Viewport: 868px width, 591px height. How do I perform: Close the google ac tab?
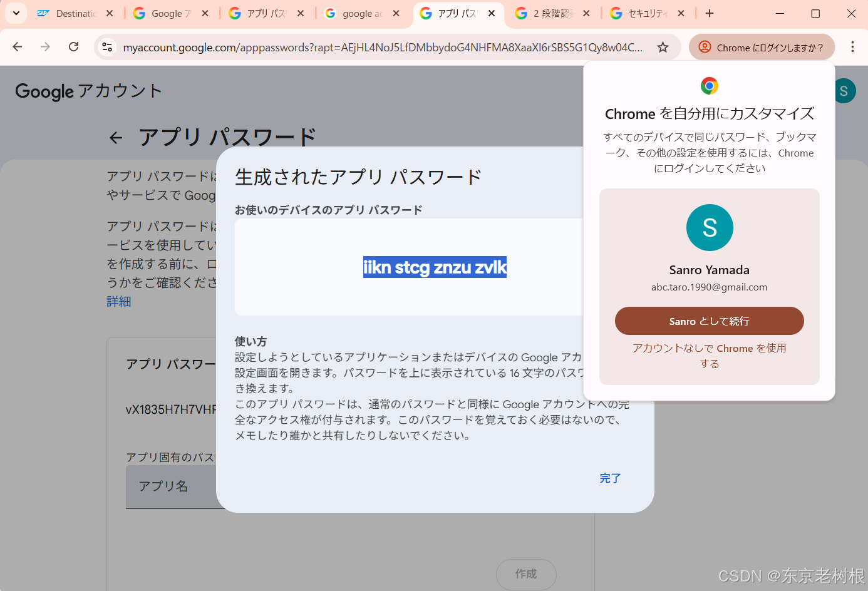pyautogui.click(x=396, y=13)
